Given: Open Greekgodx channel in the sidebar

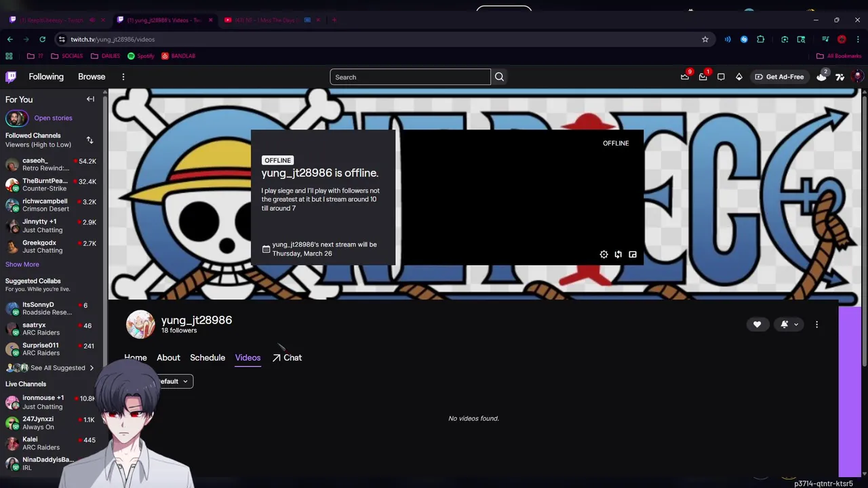Looking at the screenshot, I should (x=52, y=246).
